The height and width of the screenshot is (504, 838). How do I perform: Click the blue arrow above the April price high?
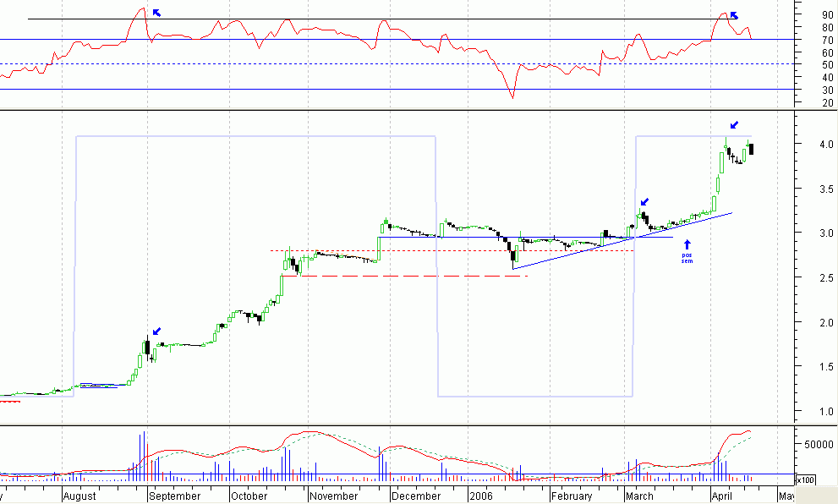point(734,125)
